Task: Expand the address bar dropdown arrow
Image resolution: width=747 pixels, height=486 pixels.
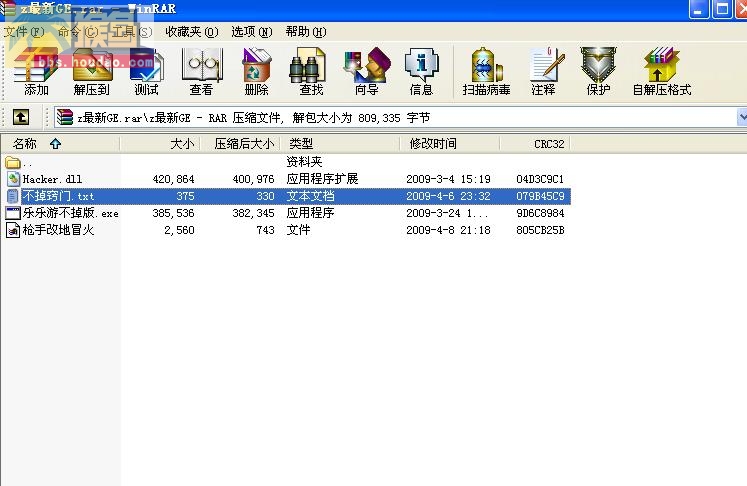Action: pyautogui.click(x=741, y=117)
